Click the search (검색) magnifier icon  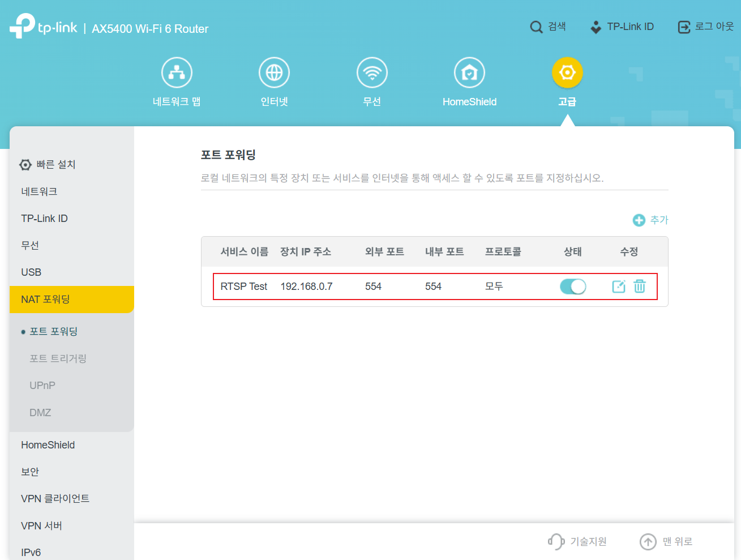536,27
